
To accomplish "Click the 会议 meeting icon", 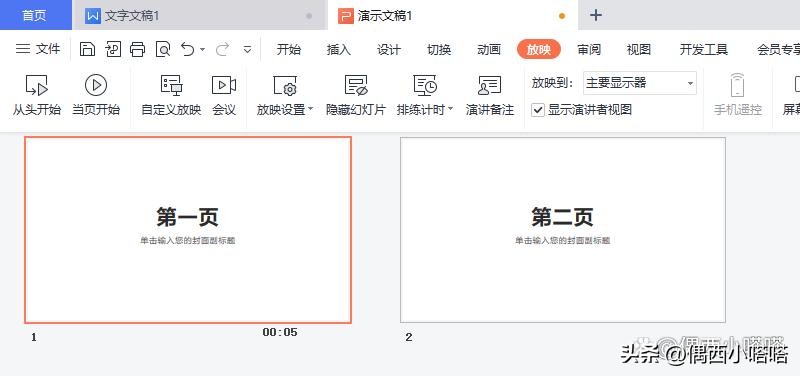I will 224,95.
